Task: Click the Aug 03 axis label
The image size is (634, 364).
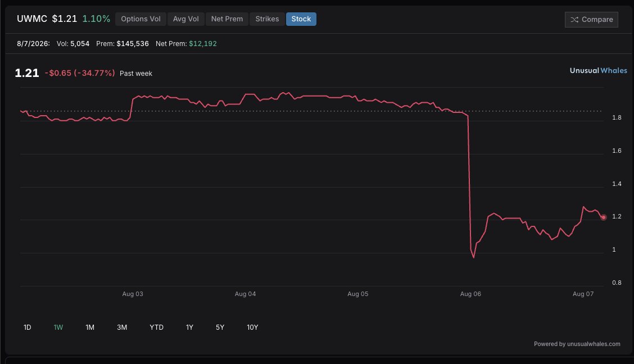Action: point(133,294)
